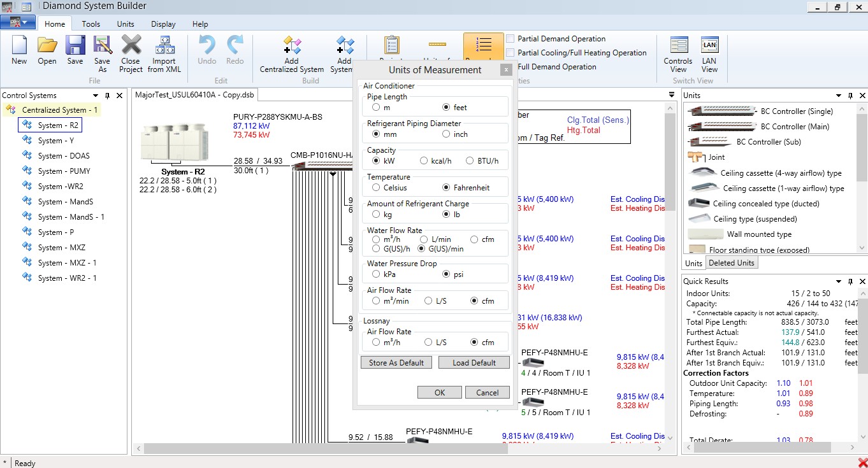This screenshot has height=468, width=868.
Task: Click Store As Default button
Action: coord(396,362)
